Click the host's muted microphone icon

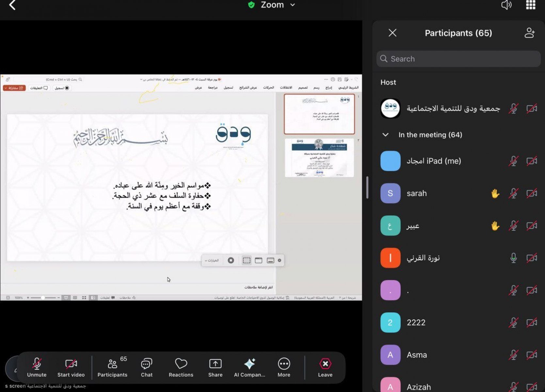[x=513, y=108]
